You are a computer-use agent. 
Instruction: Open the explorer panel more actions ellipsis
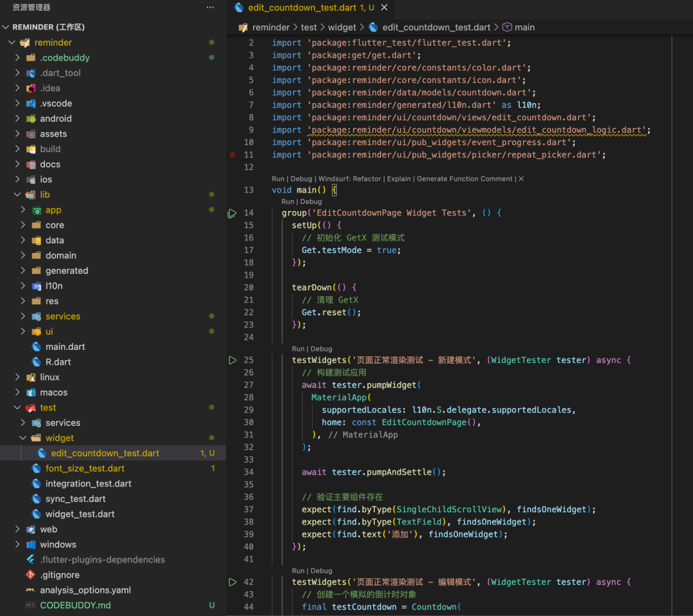click(x=210, y=7)
